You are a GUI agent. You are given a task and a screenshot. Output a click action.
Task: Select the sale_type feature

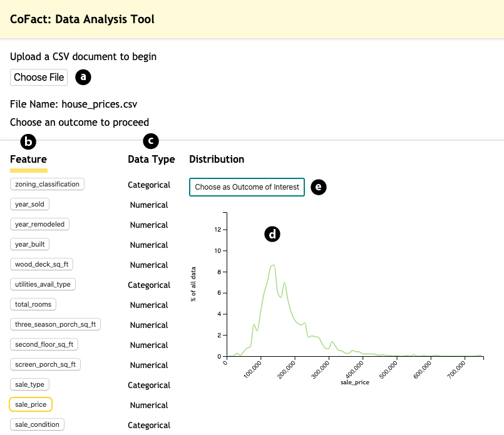tap(29, 384)
